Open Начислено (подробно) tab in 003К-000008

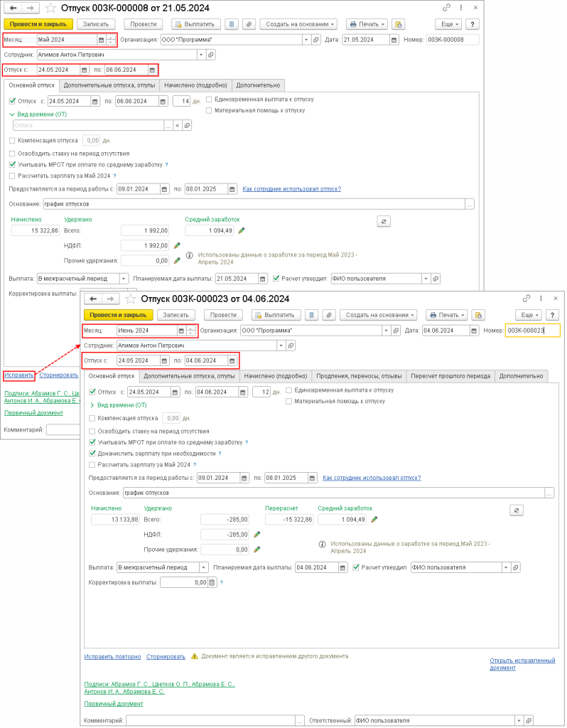(196, 85)
